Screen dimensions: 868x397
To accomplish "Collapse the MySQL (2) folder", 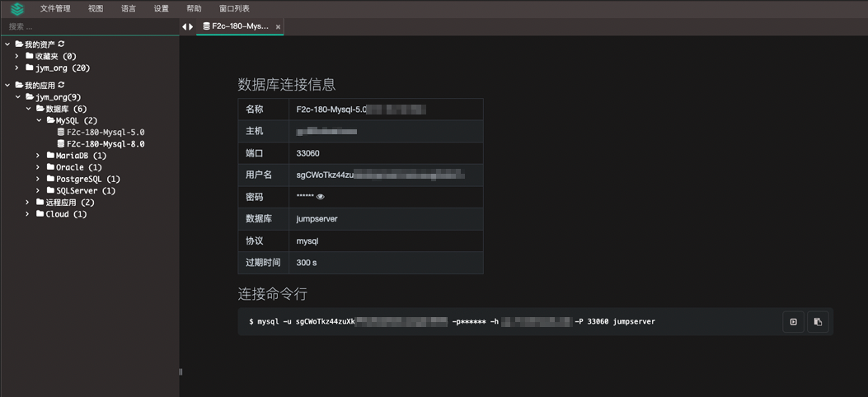I will (39, 121).
